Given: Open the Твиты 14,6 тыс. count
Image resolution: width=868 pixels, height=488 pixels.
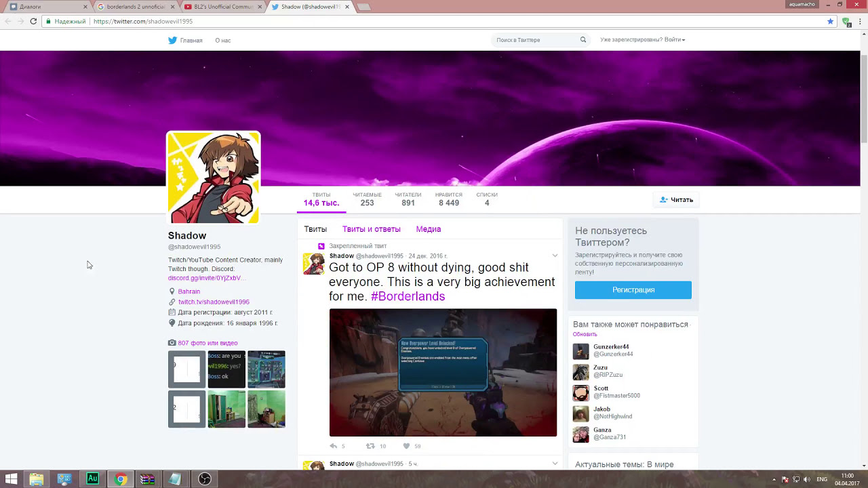Looking at the screenshot, I should click(x=321, y=199).
